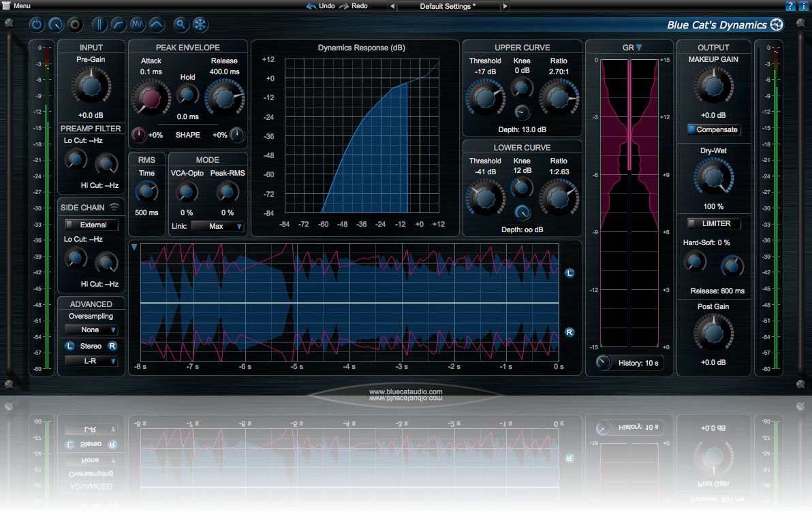Screen dimensions: 812x514
Task: Click the lower curve Depth mini knob
Action: [522, 212]
